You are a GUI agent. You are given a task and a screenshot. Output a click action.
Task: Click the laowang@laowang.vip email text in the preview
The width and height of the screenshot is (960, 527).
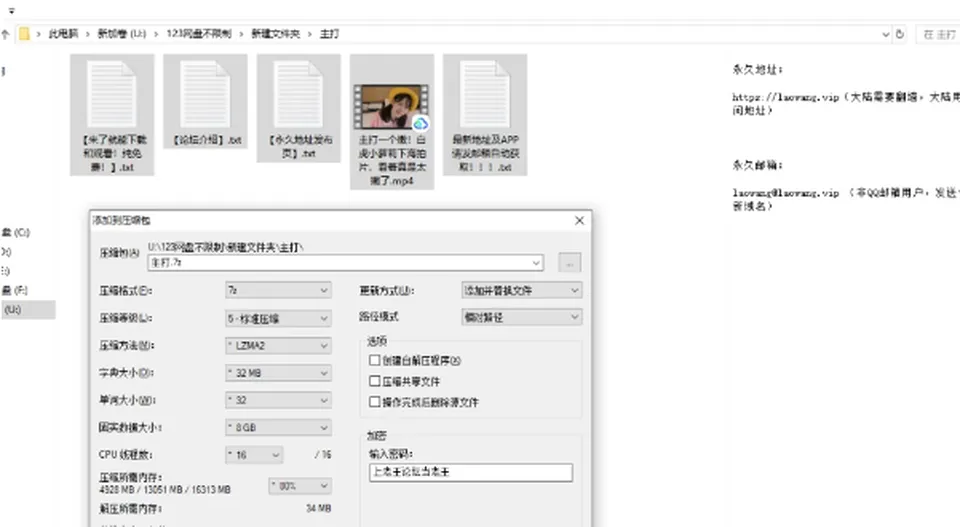point(786,193)
